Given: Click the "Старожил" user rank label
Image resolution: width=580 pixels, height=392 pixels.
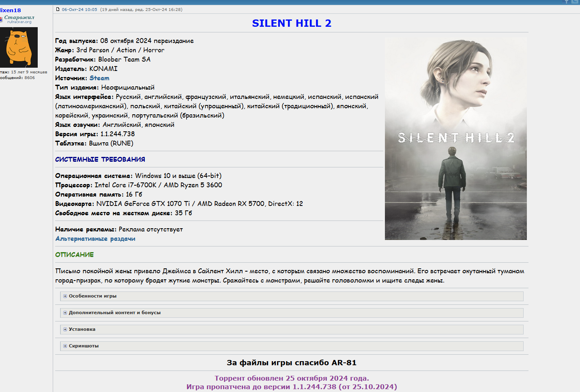Looking at the screenshot, I should [19, 17].
